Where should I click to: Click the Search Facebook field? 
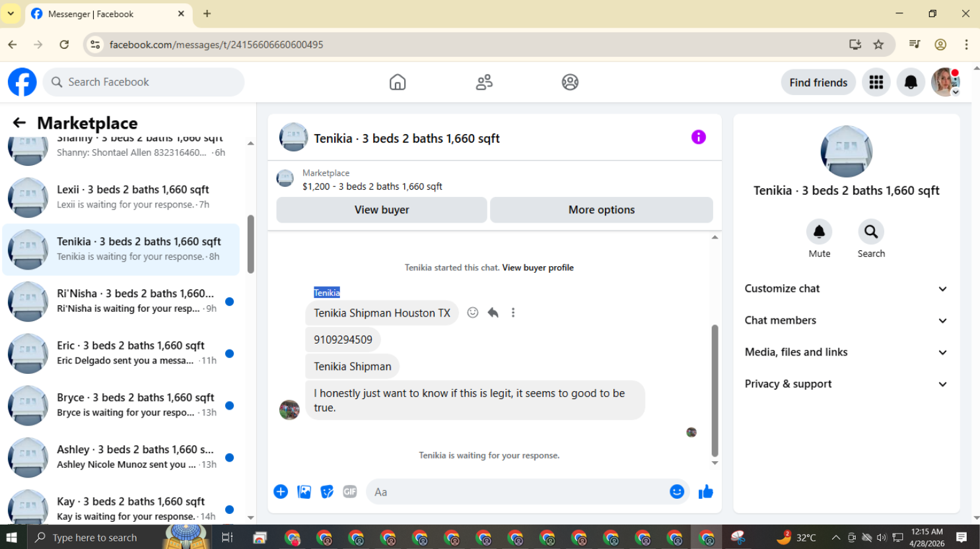tap(144, 82)
